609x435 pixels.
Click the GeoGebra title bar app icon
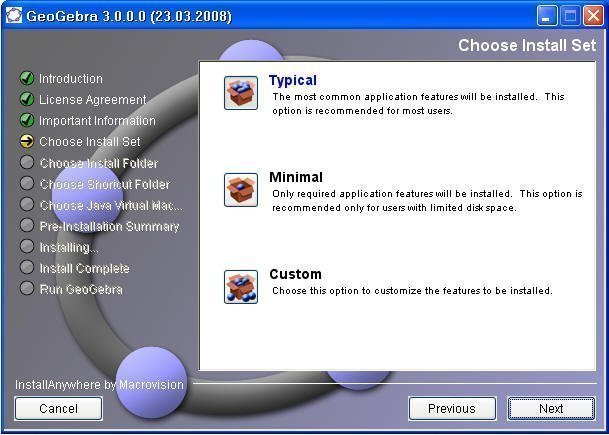pyautogui.click(x=14, y=16)
